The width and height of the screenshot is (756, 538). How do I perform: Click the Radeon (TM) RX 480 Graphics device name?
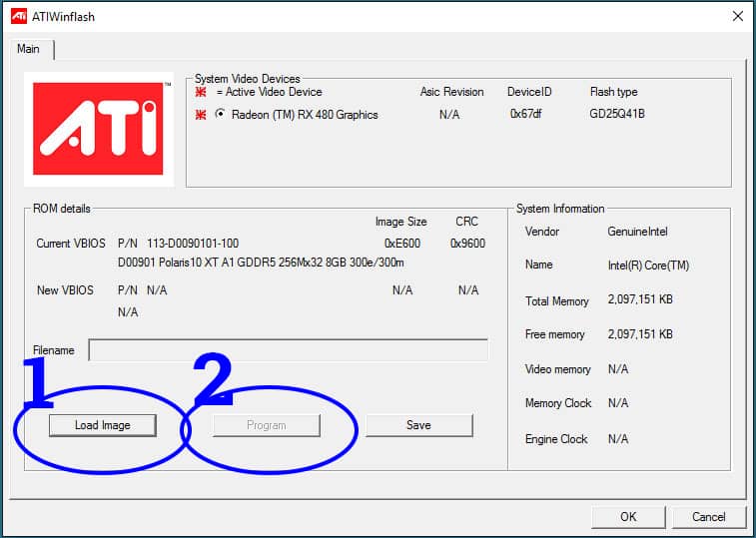[305, 115]
